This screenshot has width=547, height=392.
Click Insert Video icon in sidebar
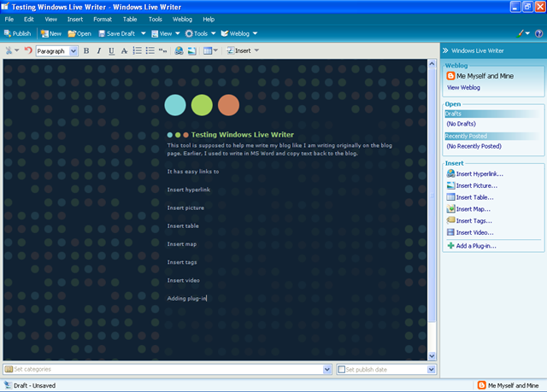tap(450, 232)
